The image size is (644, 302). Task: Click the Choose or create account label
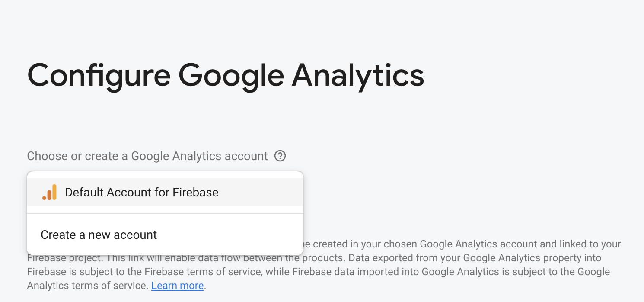(147, 156)
